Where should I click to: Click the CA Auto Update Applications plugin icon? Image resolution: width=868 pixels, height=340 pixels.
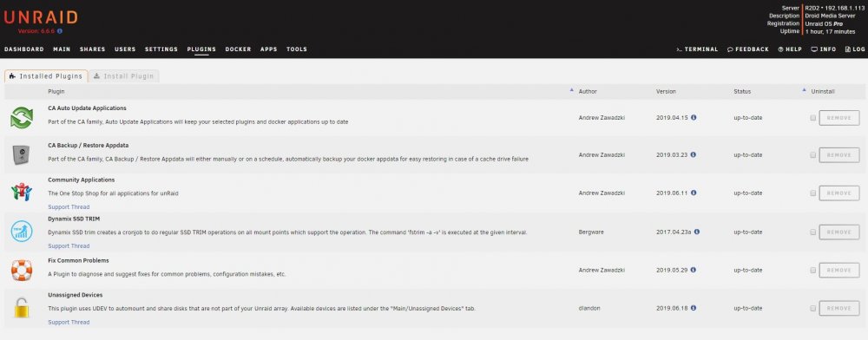point(22,118)
